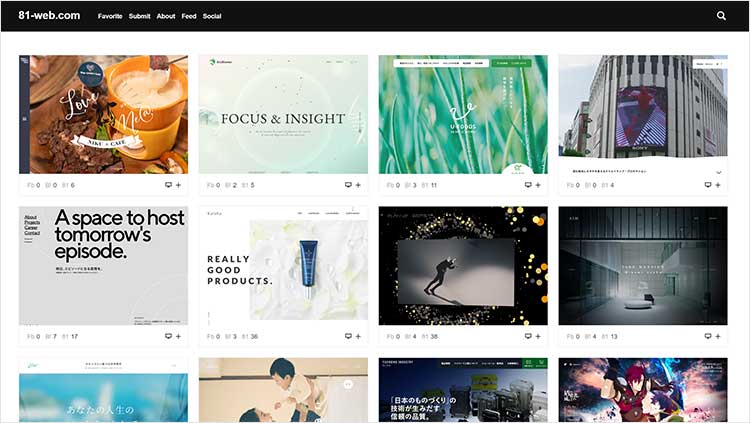The image size is (750, 423).
Task: Click monitor icon under black gold dancer card
Action: click(x=528, y=336)
